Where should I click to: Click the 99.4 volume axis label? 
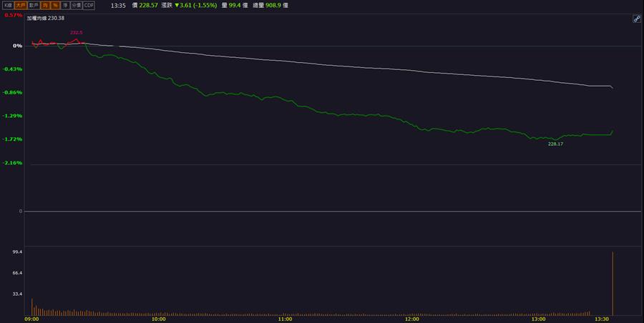[18, 252]
